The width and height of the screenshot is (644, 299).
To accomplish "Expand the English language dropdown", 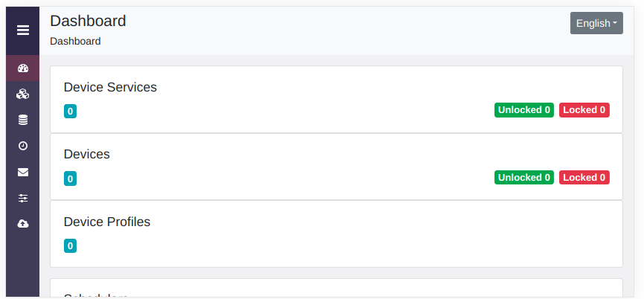I will 596,23.
